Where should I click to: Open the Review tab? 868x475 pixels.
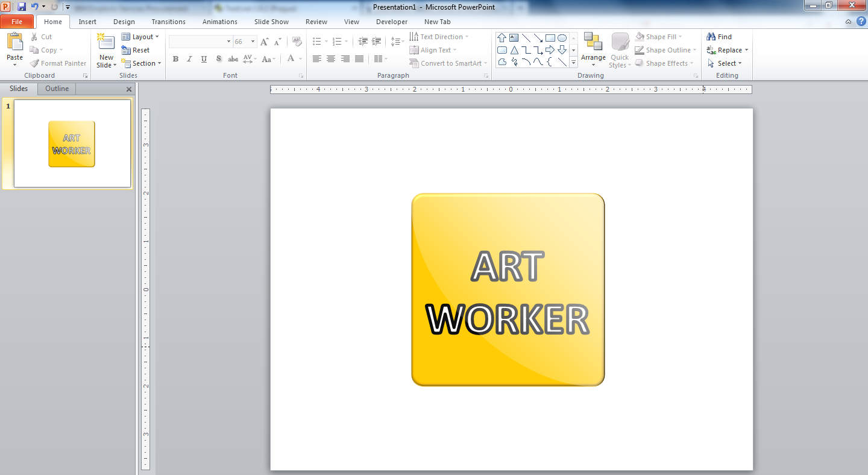[316, 22]
